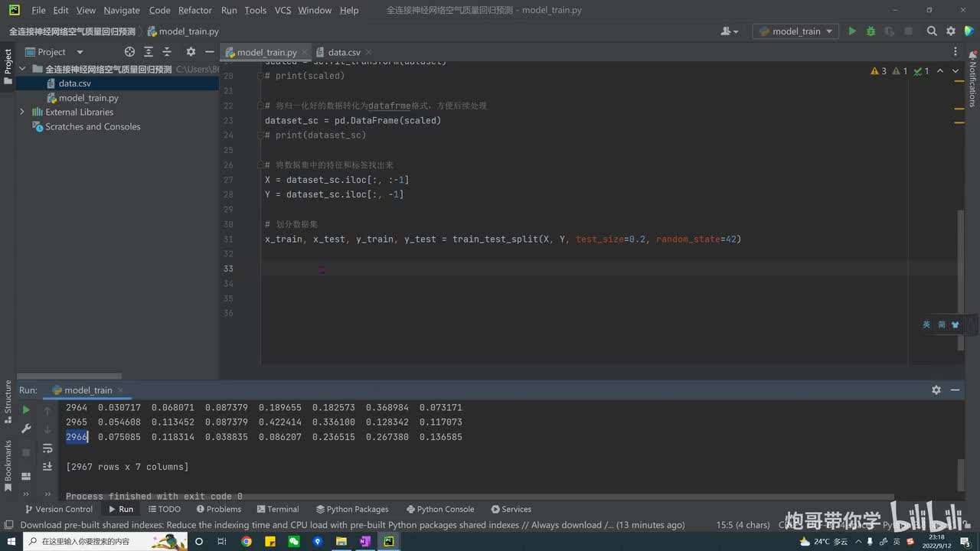Image resolution: width=980 pixels, height=551 pixels.
Task: Open OneNote from the taskbar
Action: [x=365, y=541]
